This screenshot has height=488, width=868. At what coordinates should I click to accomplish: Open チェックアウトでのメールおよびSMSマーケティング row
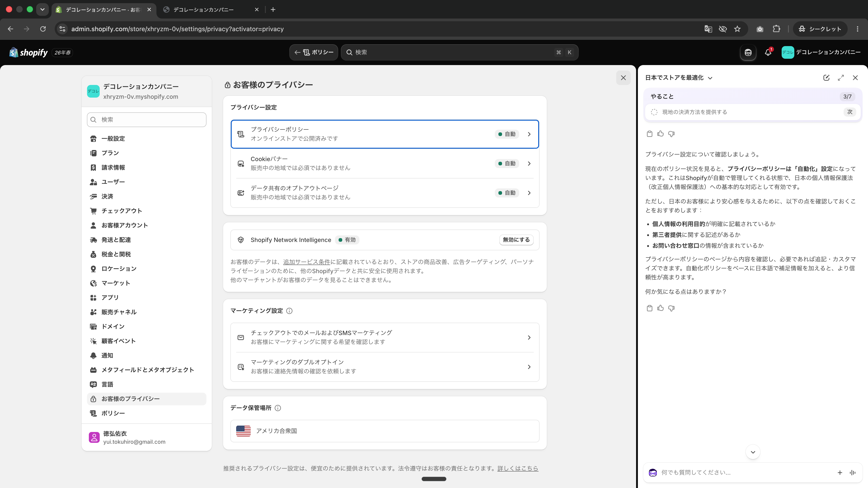[384, 338]
